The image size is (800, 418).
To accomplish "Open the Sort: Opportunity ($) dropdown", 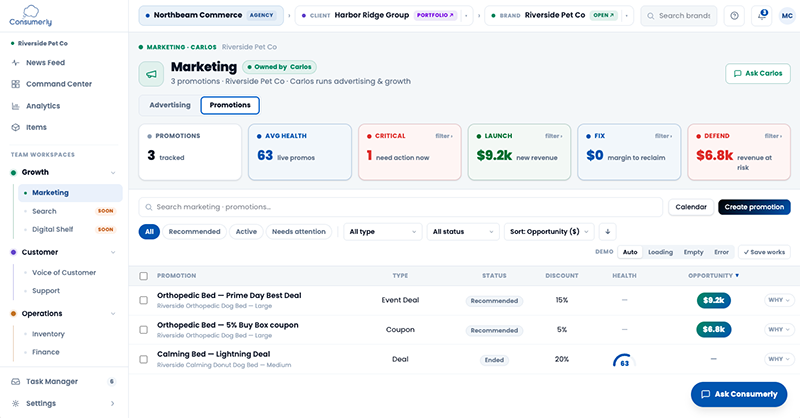I will pyautogui.click(x=549, y=232).
